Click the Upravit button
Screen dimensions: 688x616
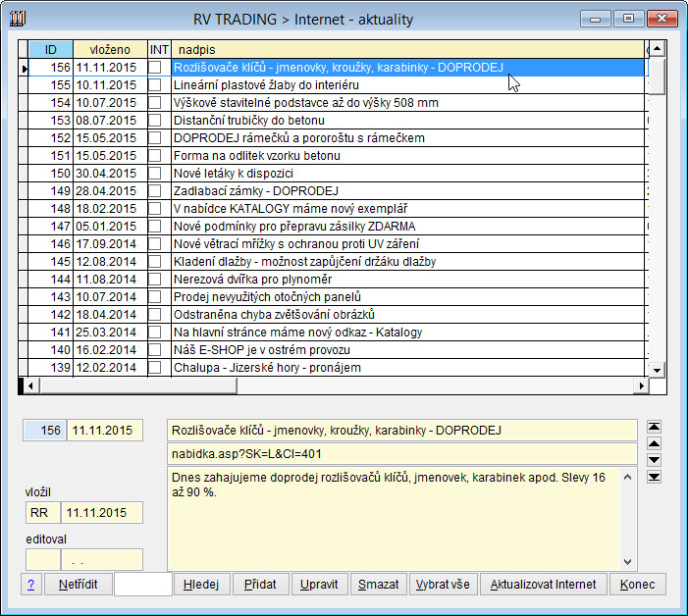[319, 584]
